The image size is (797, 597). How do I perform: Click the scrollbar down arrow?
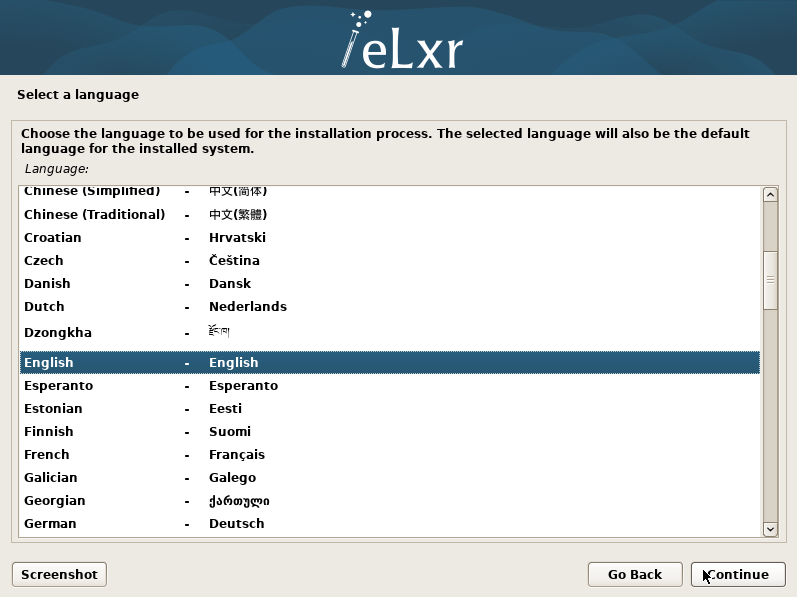(x=770, y=529)
